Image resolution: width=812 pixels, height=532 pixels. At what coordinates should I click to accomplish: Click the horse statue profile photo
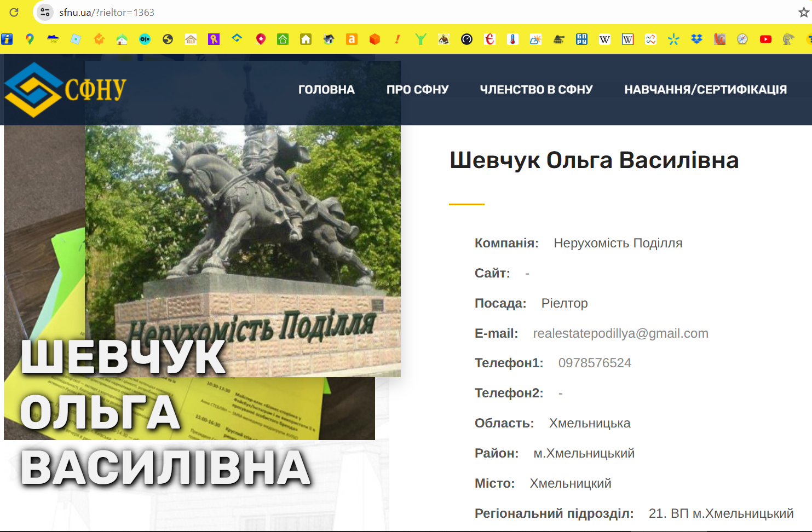[x=243, y=219]
